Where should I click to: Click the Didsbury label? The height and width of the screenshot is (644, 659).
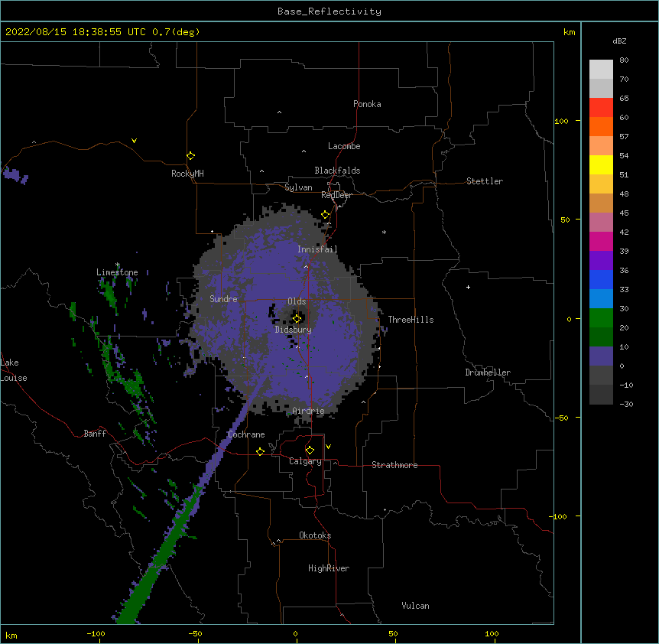pyautogui.click(x=294, y=330)
